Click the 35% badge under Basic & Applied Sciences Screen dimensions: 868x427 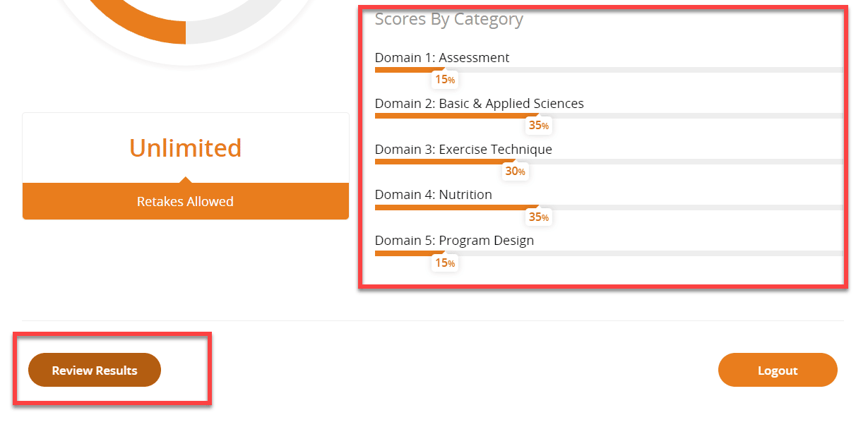[x=539, y=126]
